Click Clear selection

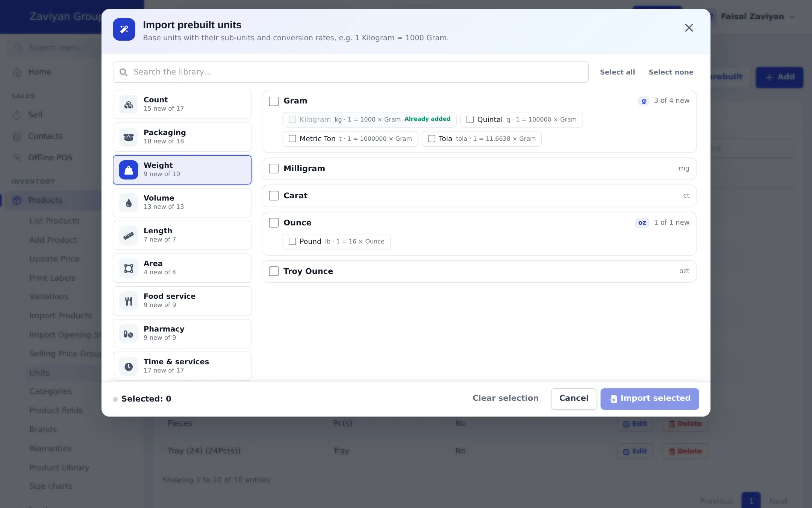[x=505, y=398]
